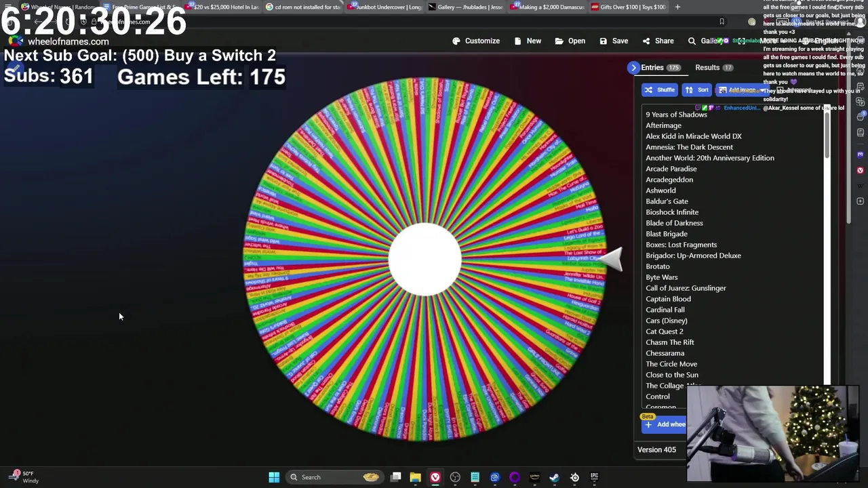This screenshot has height=488, width=868.
Task: Click the 'Ashworld' entry
Action: click(x=660, y=190)
